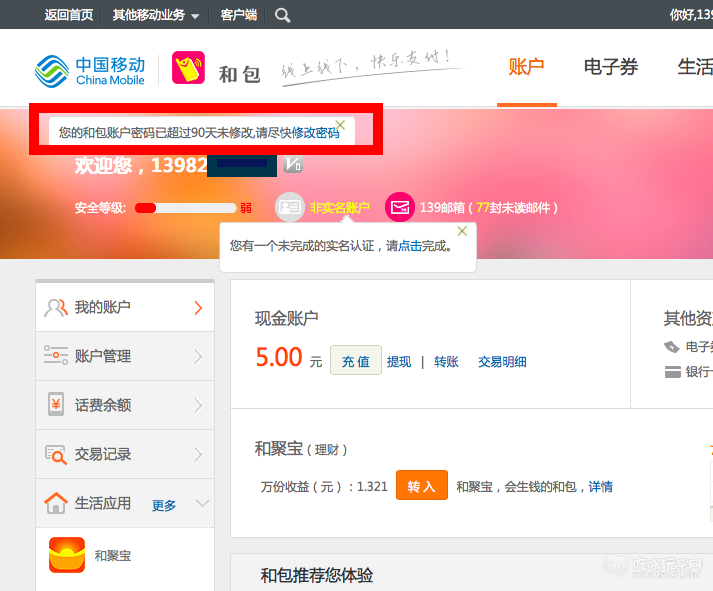Click the bank card icon in 其他资产
The image size is (713, 591).
click(x=673, y=372)
